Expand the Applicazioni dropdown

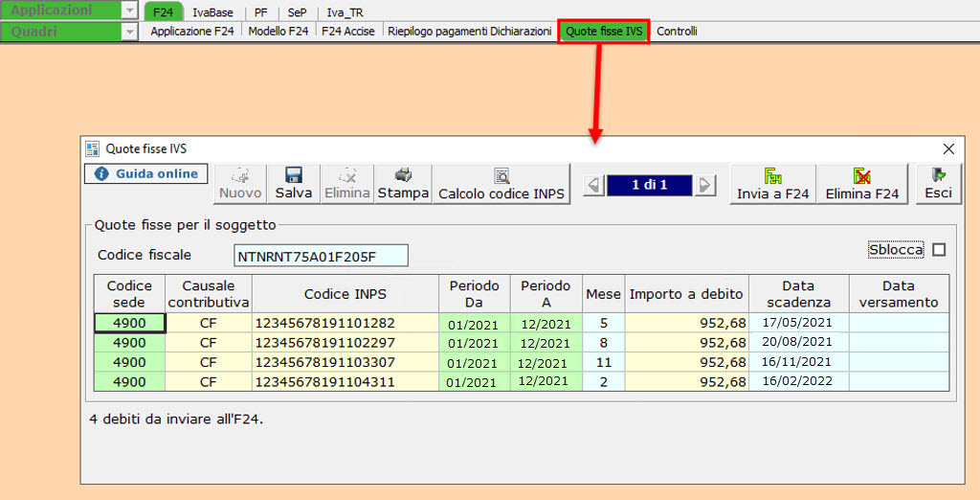130,11
